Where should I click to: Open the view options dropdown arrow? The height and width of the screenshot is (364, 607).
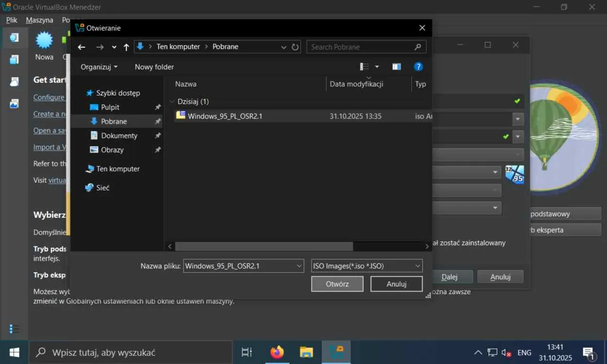coord(377,67)
